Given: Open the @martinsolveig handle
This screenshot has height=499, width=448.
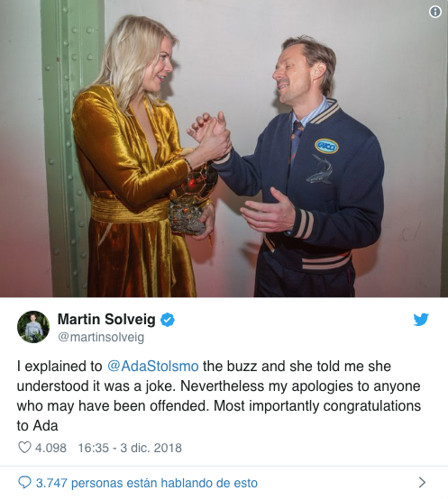Looking at the screenshot, I should click(x=101, y=337).
